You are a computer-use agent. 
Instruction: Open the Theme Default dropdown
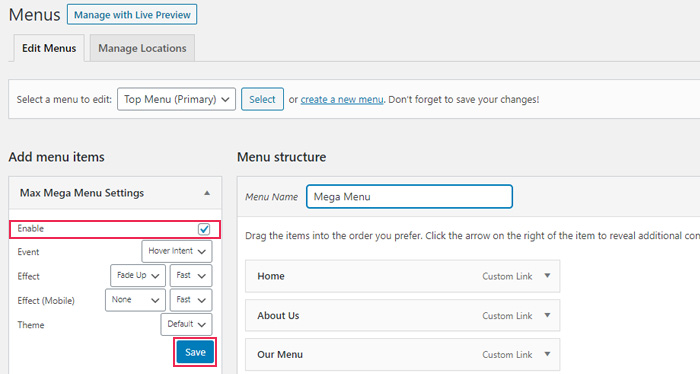(186, 324)
